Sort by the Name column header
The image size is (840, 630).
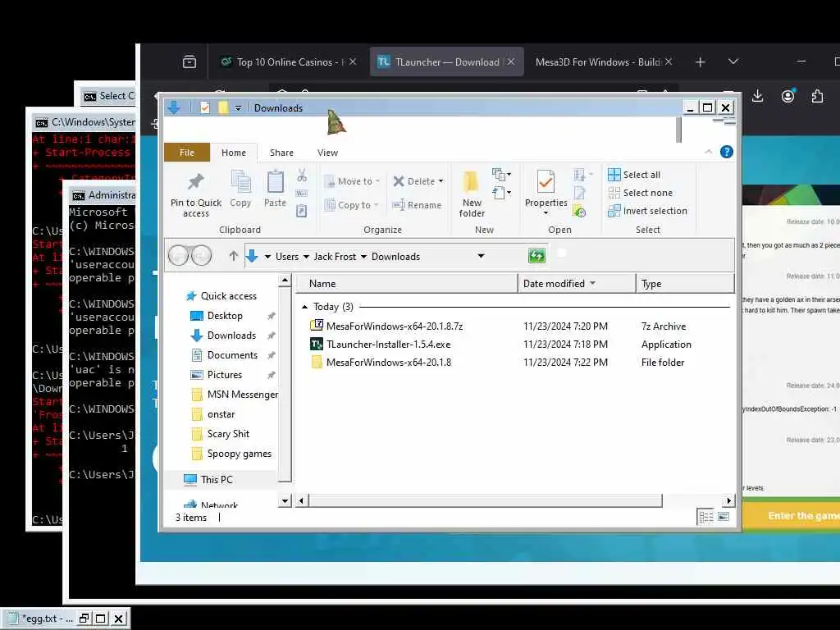pyautogui.click(x=407, y=283)
